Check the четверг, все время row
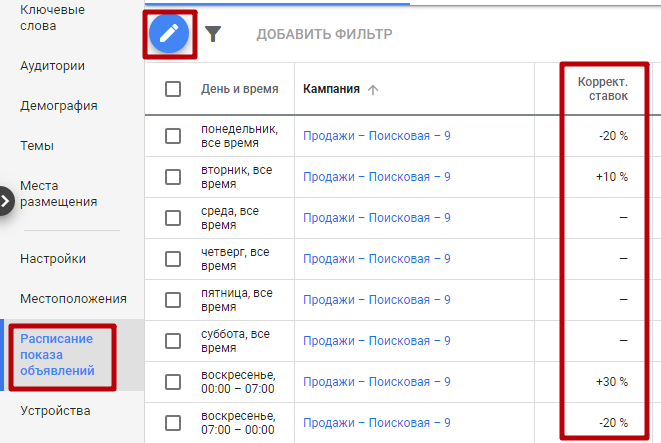 coord(173,259)
